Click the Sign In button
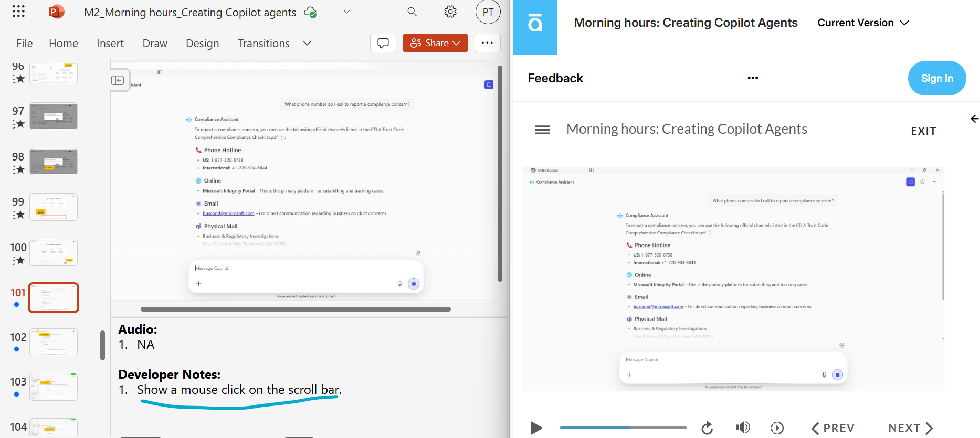The image size is (980, 438). coord(937,78)
